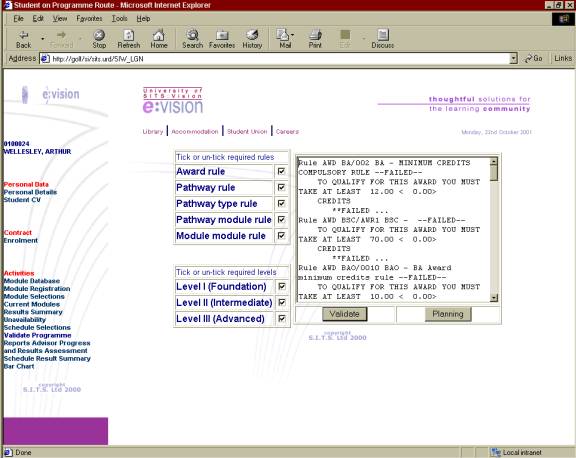Open the Help menu
The image size is (576, 458).
[x=143, y=18]
